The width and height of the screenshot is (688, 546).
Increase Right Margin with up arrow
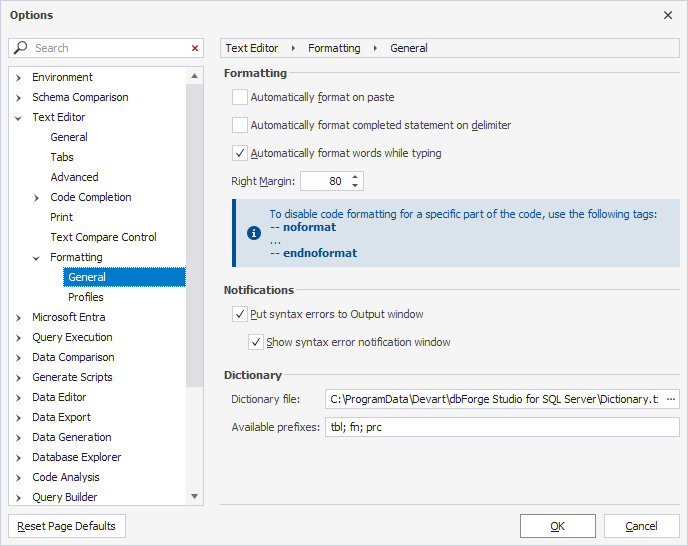[355, 177]
